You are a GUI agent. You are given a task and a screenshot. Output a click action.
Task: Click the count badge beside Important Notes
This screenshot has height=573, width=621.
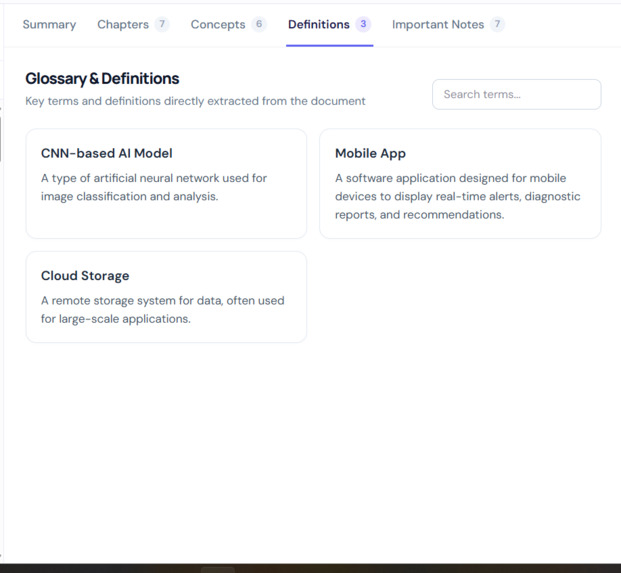coord(497,24)
